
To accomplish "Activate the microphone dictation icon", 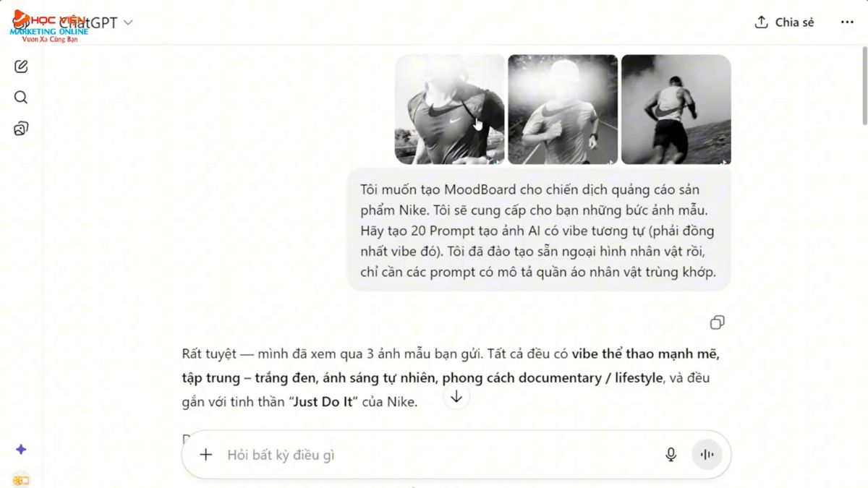I will point(671,455).
